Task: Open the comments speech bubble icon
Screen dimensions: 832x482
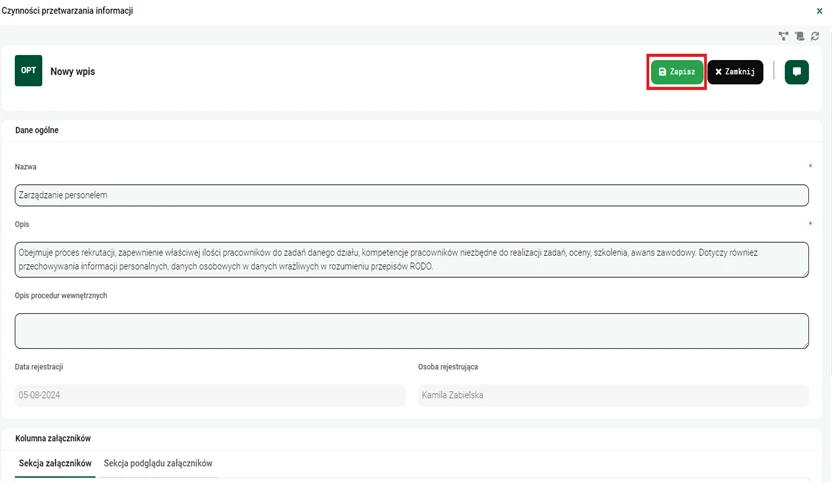Action: click(x=796, y=72)
